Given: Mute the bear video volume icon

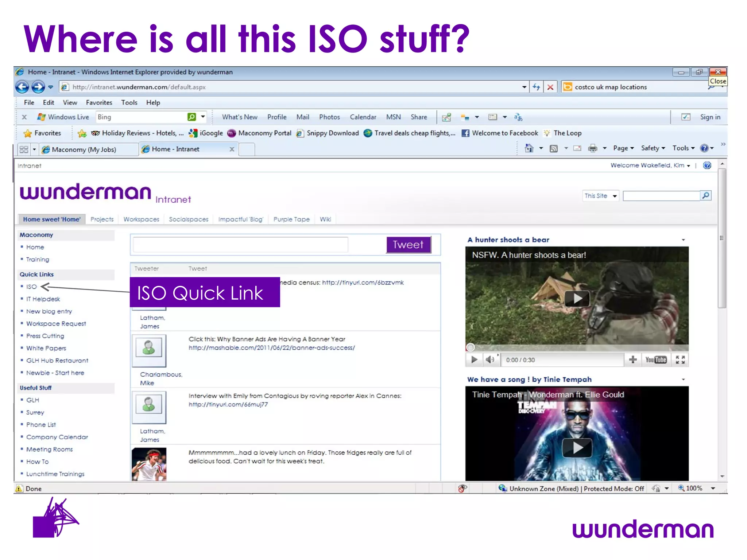Looking at the screenshot, I should click(490, 360).
